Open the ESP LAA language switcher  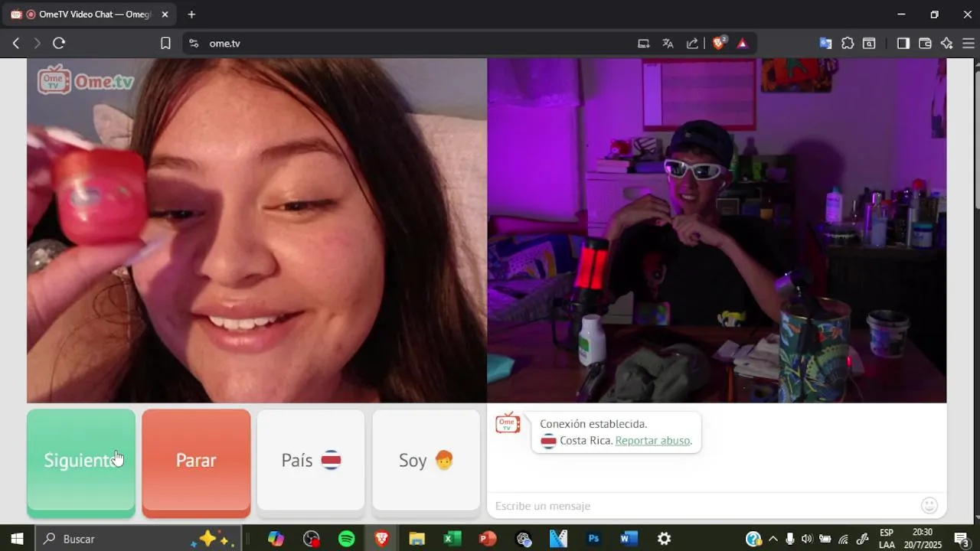887,539
